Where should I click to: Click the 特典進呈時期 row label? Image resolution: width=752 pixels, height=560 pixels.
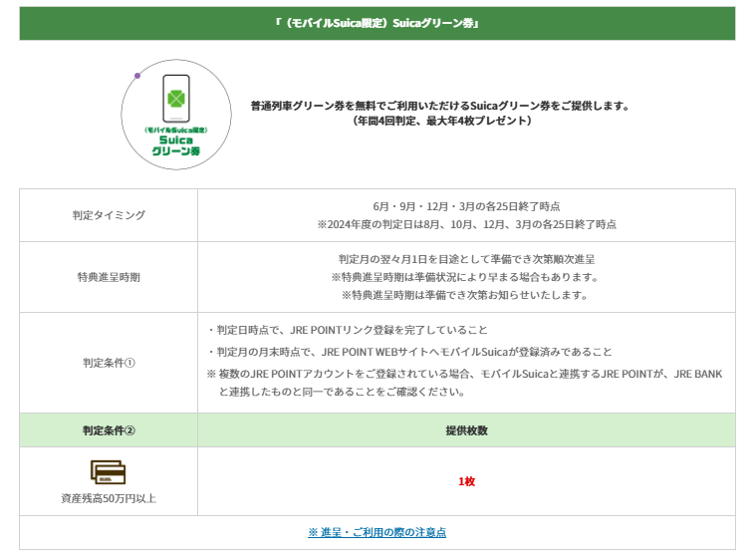(109, 277)
